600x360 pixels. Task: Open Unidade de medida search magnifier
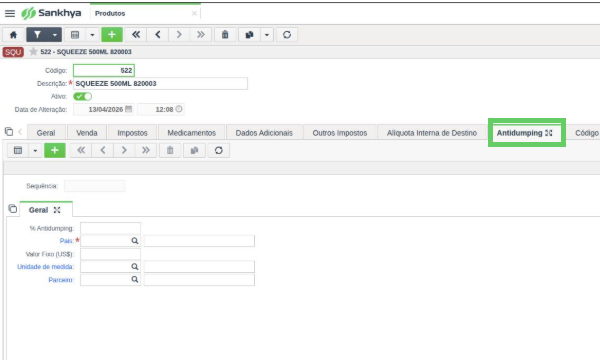click(x=135, y=266)
